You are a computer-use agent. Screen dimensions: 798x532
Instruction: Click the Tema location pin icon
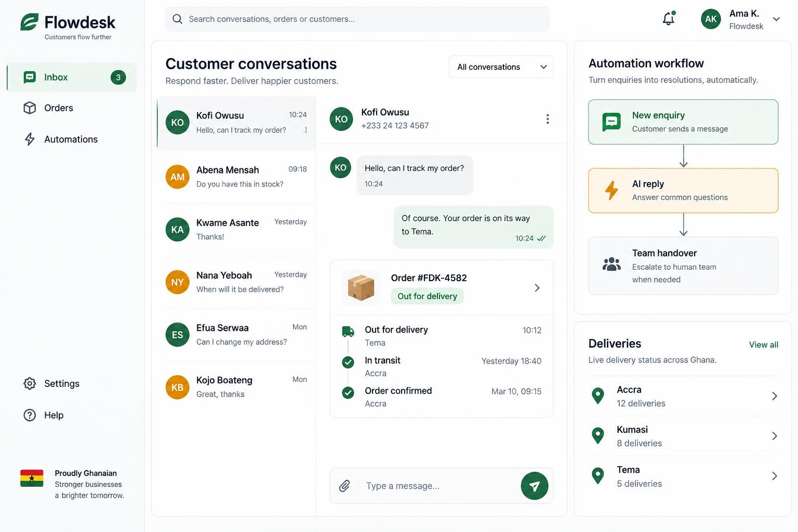coord(598,476)
